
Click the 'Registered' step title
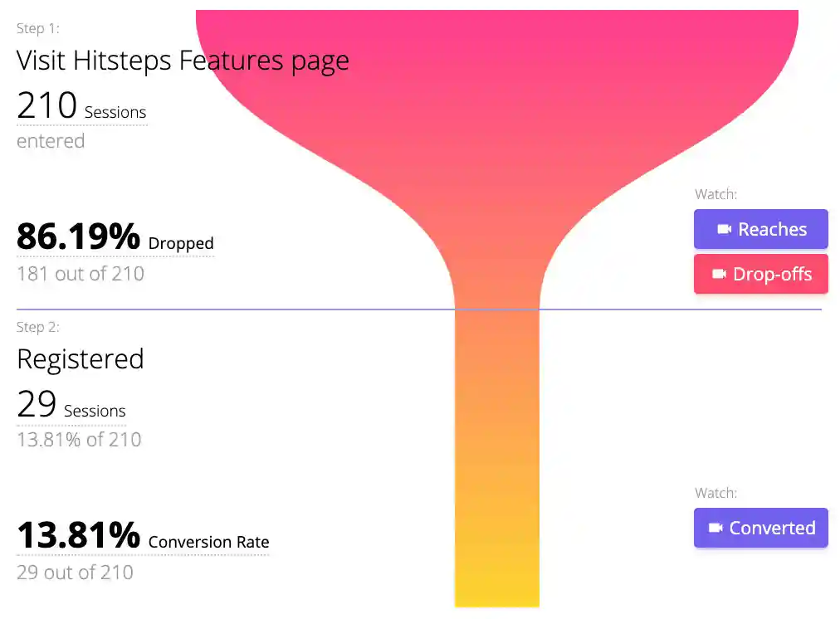81,359
